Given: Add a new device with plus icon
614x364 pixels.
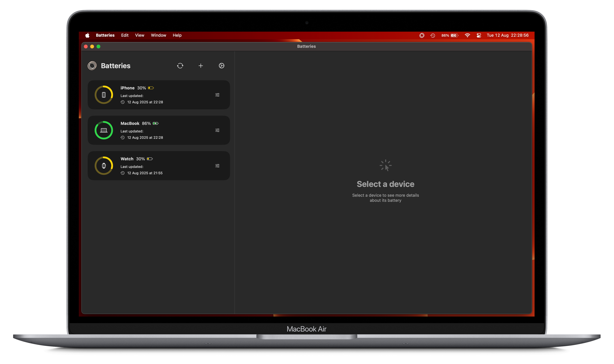Looking at the screenshot, I should [201, 66].
